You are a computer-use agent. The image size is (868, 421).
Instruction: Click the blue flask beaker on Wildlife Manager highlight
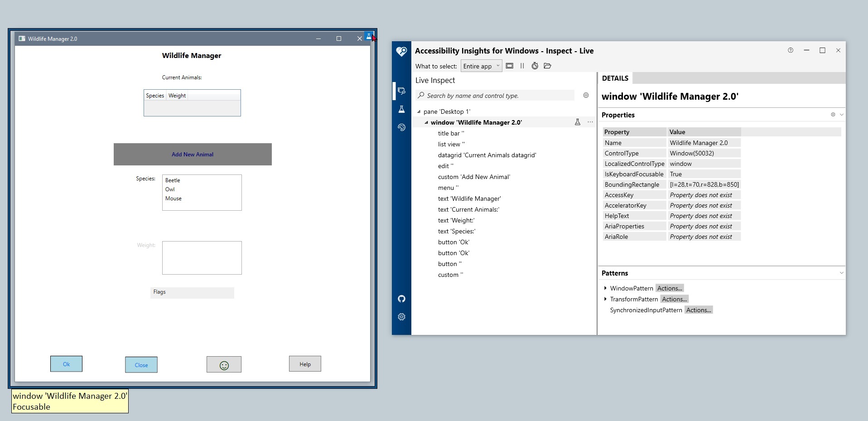pos(369,36)
